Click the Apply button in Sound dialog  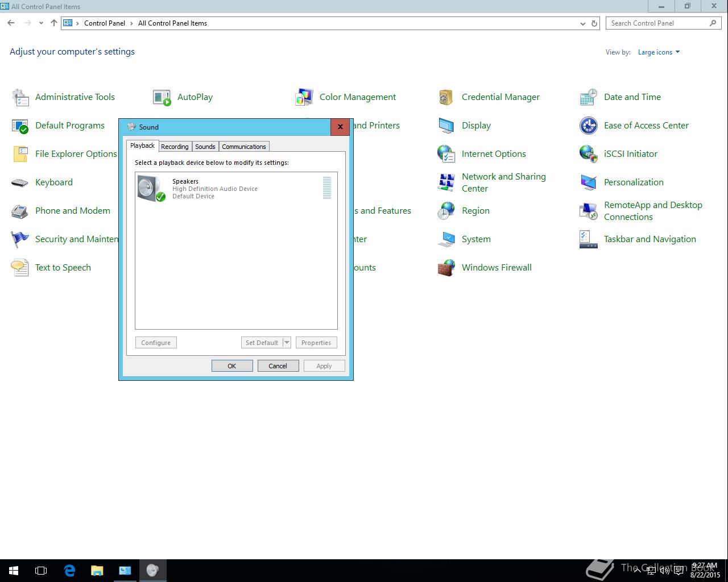click(x=324, y=366)
